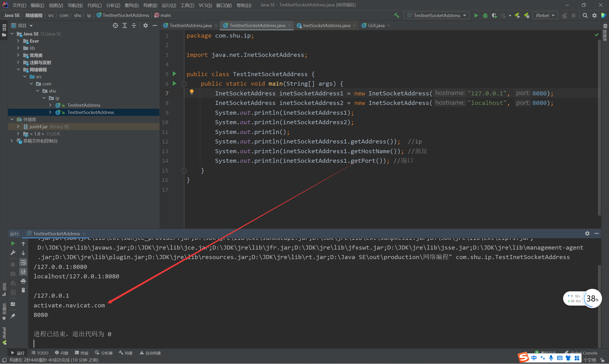Open IDE settings gear in top toolbar
This screenshot has width=609, height=364.
point(594,15)
